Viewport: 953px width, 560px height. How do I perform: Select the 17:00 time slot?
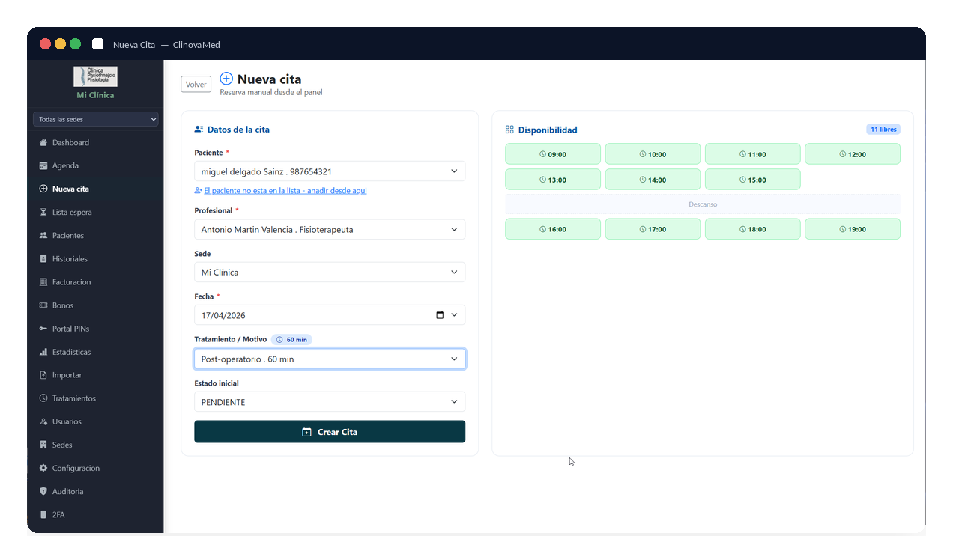(653, 229)
